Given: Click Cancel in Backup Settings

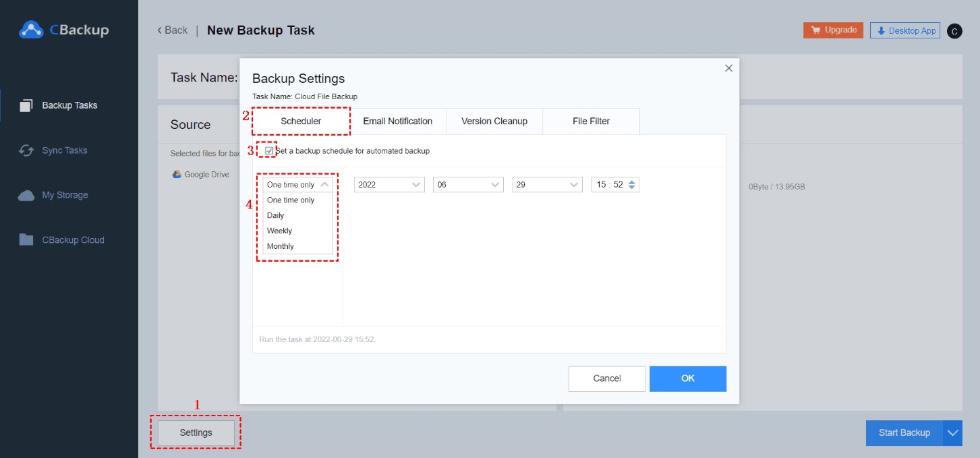Looking at the screenshot, I should tap(607, 378).
